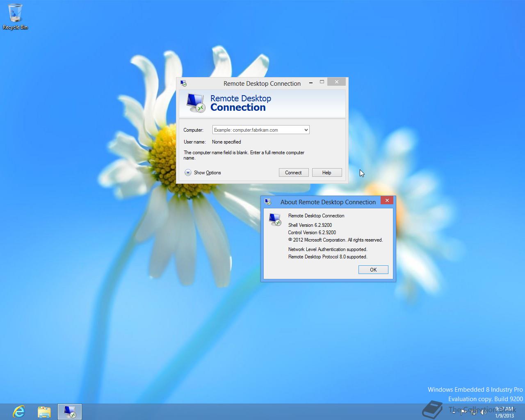This screenshot has width=525, height=420.
Task: Click the "© 2012 Microsoft Corporation" copyright text
Action: pos(317,240)
